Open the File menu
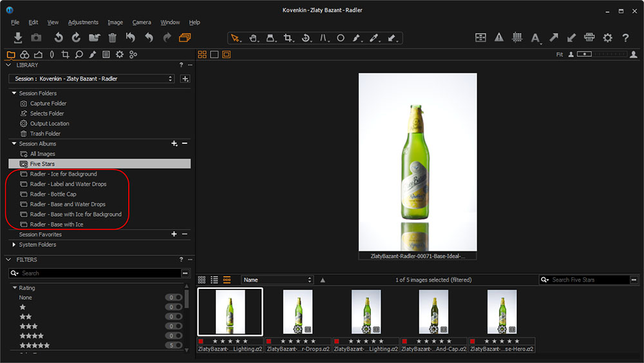The width and height of the screenshot is (644, 363). click(15, 22)
